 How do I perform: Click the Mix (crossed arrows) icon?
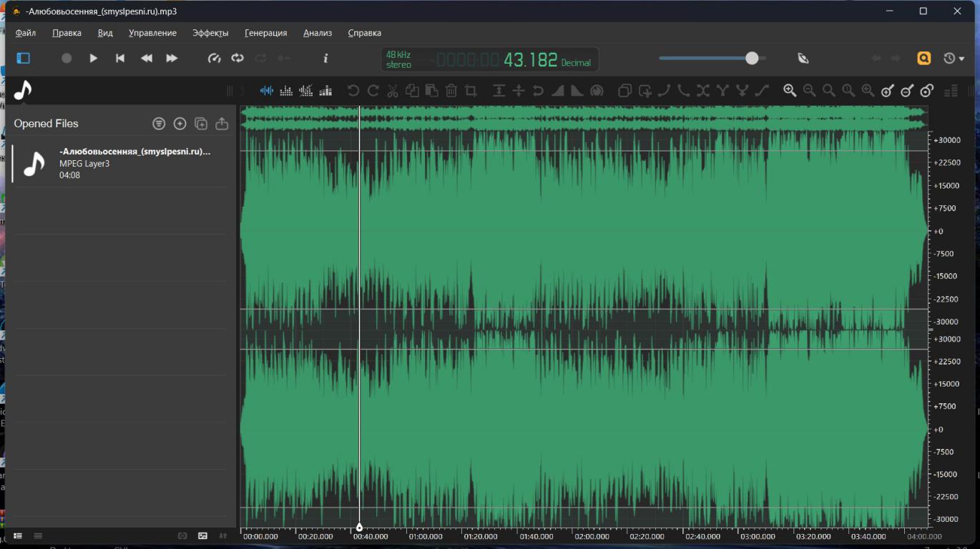[703, 91]
